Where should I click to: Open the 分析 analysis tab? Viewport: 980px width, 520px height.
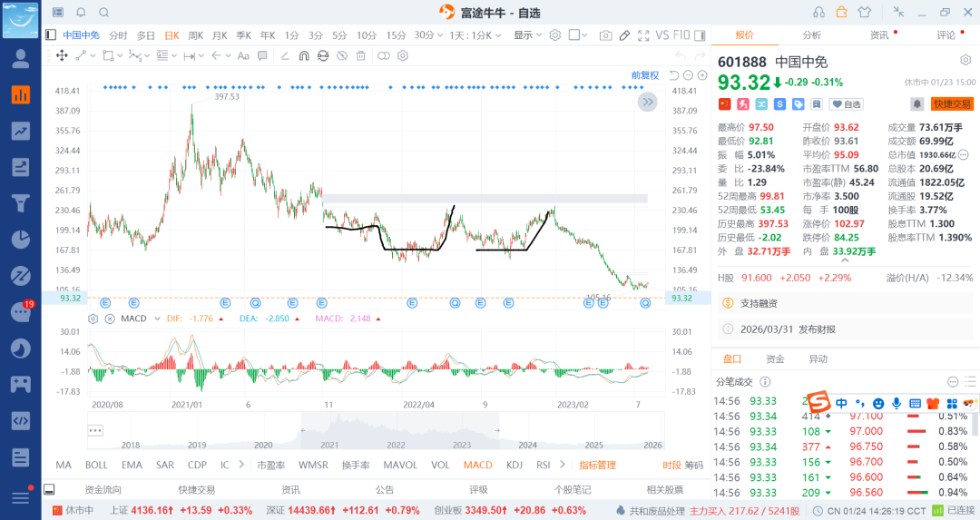[x=812, y=35]
